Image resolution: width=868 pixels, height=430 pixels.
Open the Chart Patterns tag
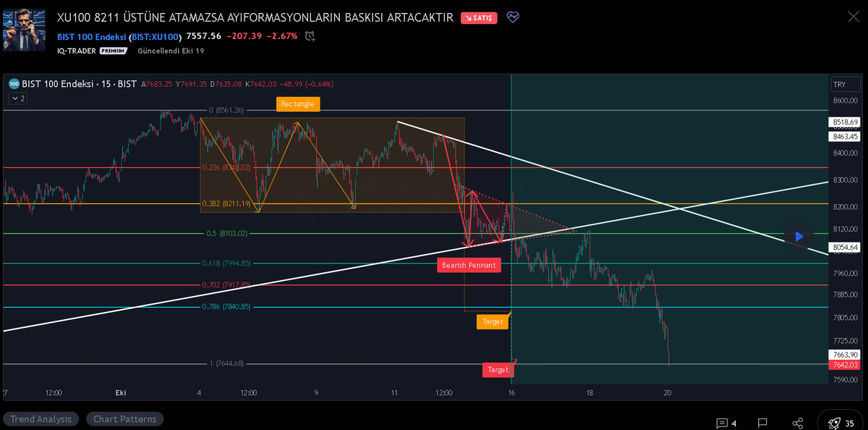point(125,419)
